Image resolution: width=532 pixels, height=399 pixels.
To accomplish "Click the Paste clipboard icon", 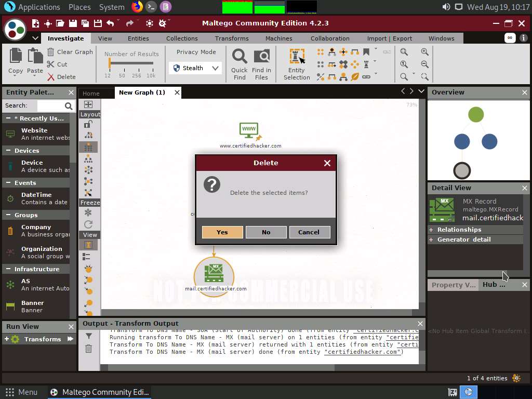I will point(35,56).
